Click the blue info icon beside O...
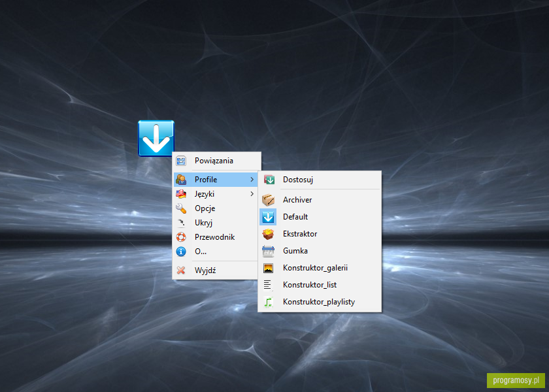Viewport: 549px width, 392px height. (x=181, y=252)
